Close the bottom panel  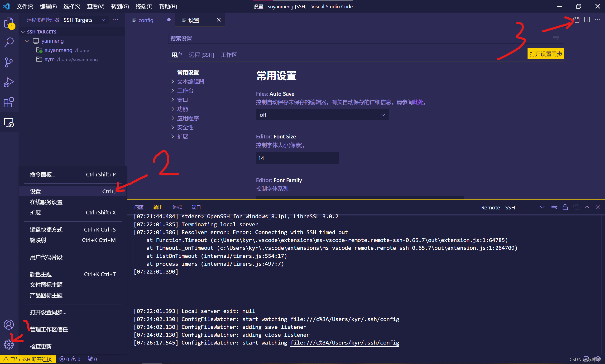click(x=598, y=207)
